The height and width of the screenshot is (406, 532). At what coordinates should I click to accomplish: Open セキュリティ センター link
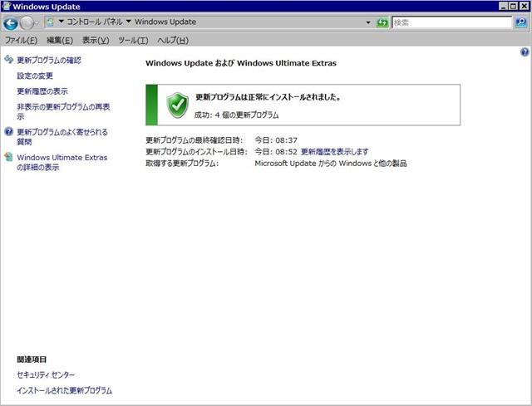46,374
